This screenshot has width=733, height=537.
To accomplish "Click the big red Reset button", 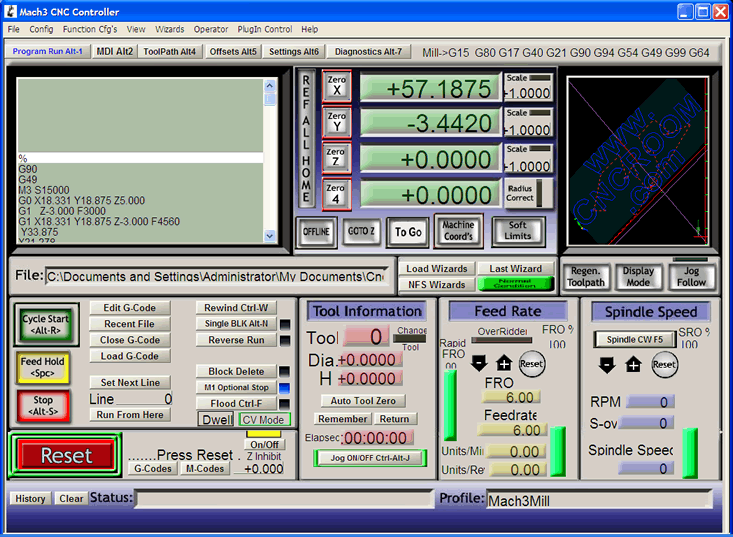I will [65, 455].
